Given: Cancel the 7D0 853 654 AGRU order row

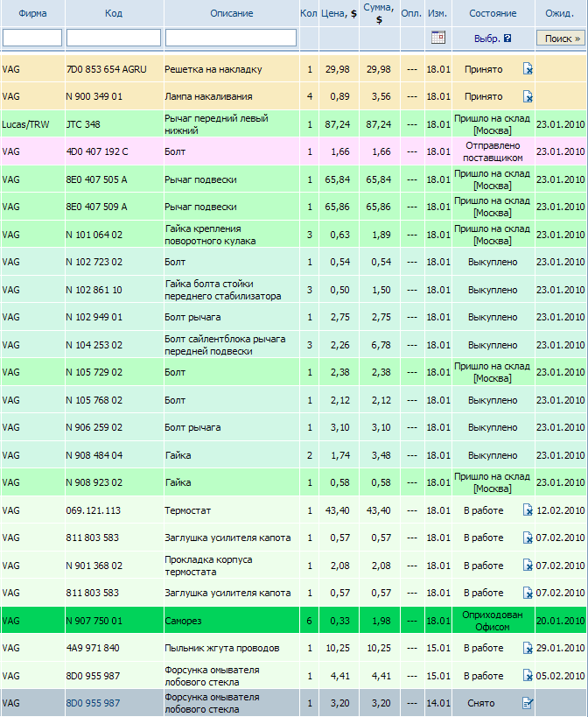Looking at the screenshot, I should (528, 69).
